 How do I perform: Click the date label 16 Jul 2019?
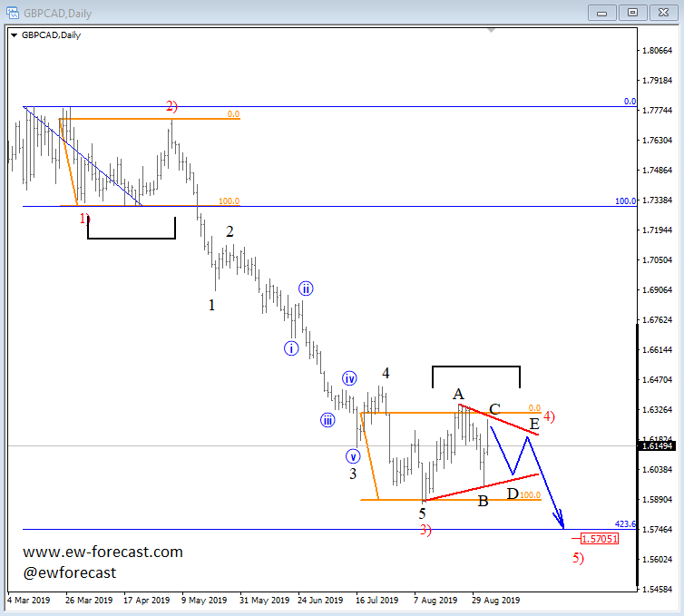point(376,601)
